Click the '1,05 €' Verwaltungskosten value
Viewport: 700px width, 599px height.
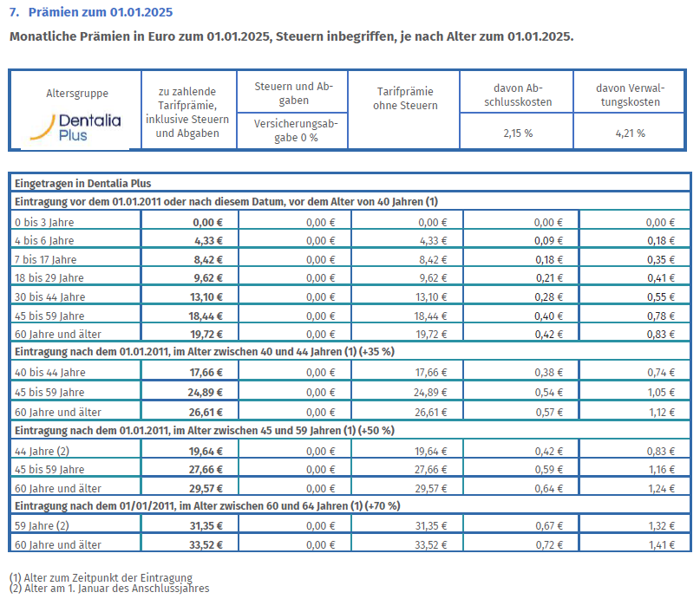[662, 392]
